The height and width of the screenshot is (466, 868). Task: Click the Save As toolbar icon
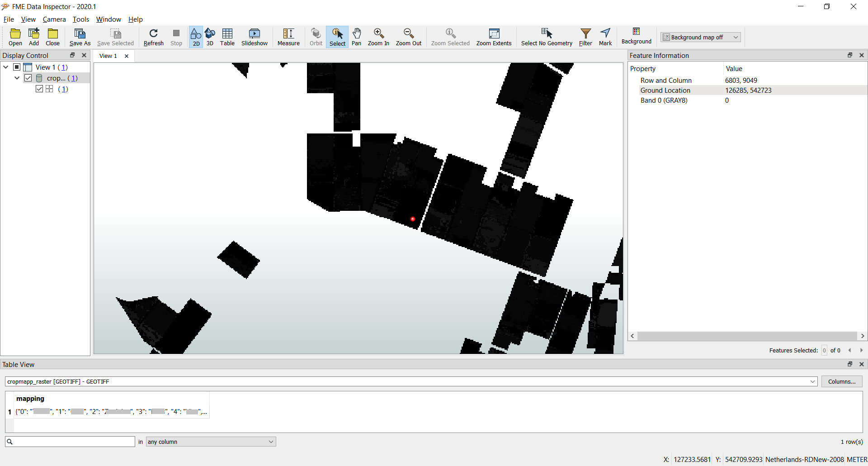pos(80,37)
